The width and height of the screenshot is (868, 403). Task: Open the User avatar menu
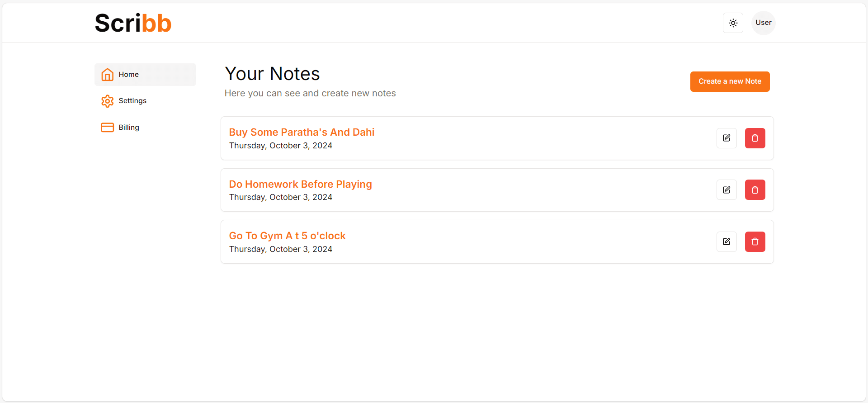pyautogui.click(x=763, y=23)
